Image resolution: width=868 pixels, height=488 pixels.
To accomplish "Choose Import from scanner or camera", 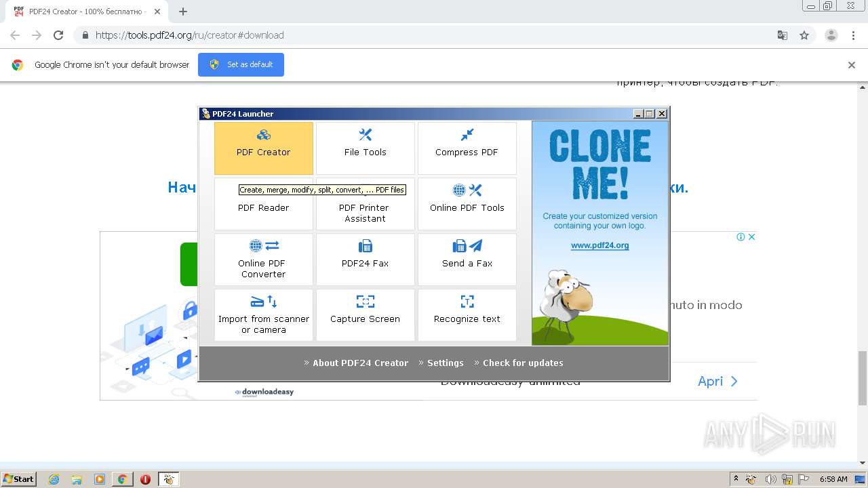I will [264, 315].
